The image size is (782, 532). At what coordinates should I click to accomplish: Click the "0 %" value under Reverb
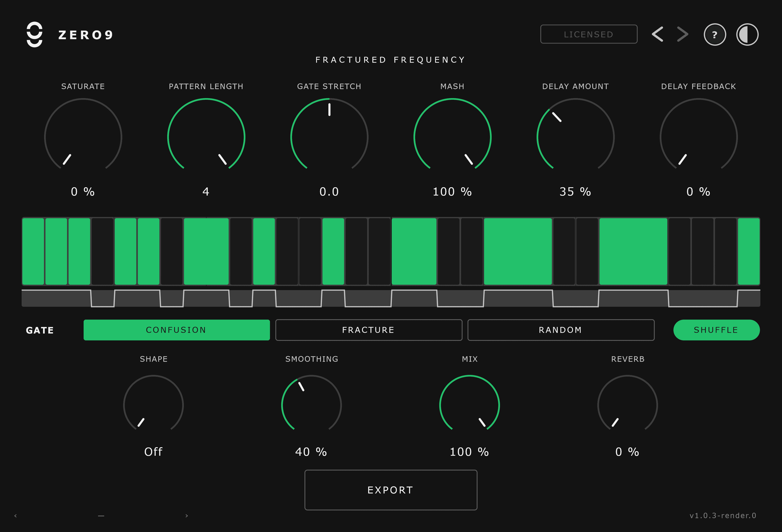tap(627, 452)
